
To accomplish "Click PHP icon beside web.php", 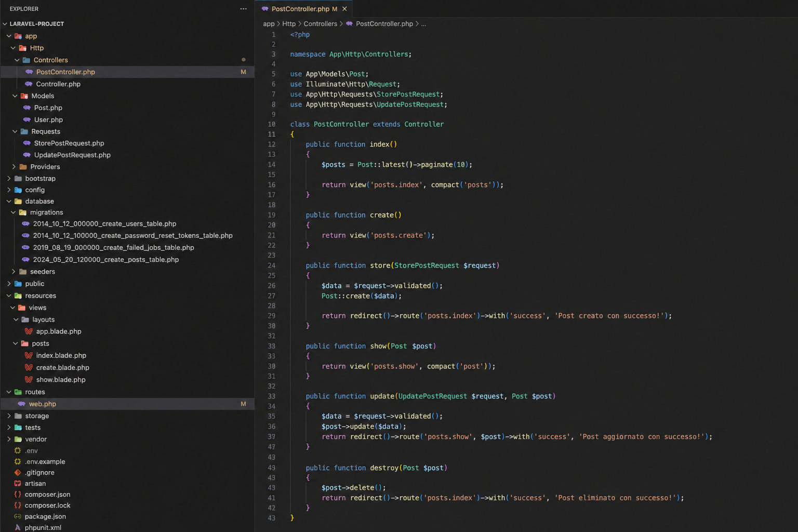I will click(22, 404).
